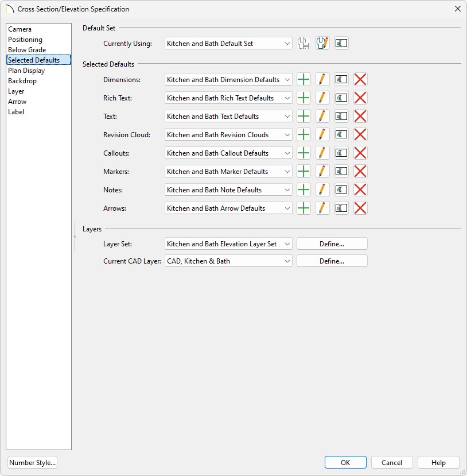Rename the Revision Cloud default
Image resolution: width=467 pixels, height=476 pixels.
click(341, 135)
